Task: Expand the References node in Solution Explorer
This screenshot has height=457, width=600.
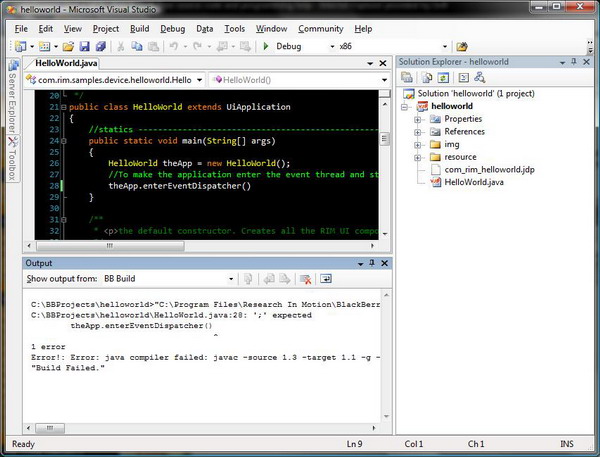Action: click(417, 132)
